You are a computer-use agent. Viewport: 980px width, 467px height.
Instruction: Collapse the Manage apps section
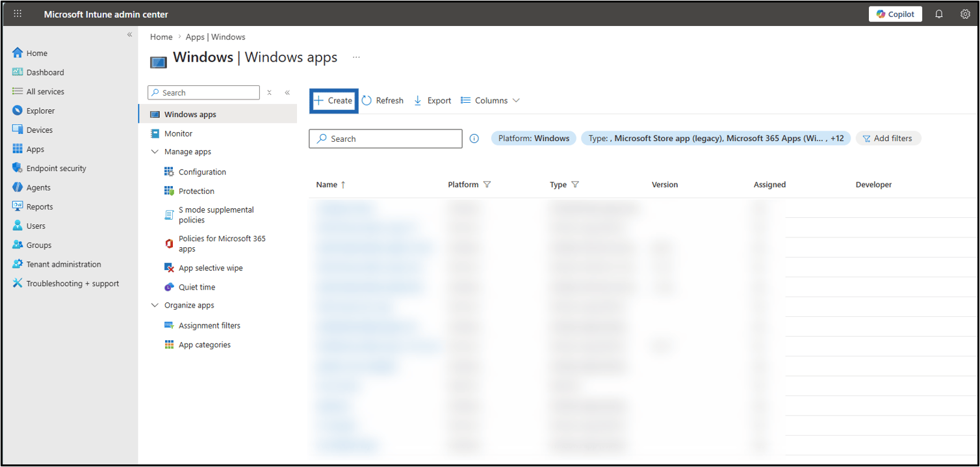(x=155, y=152)
